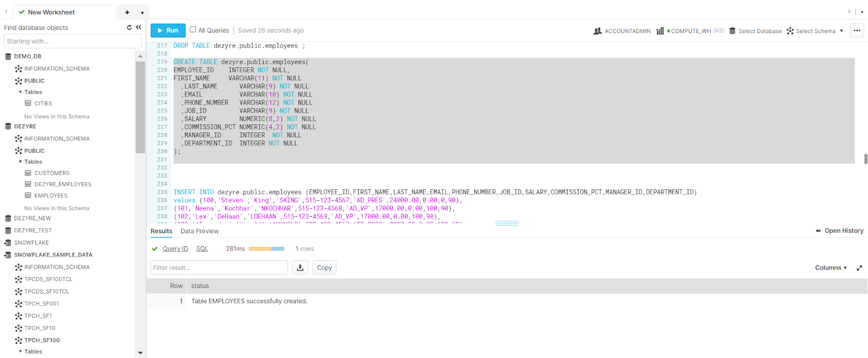The height and width of the screenshot is (358, 868).
Task: Click the ACCOUNTADMIN role icon
Action: pyautogui.click(x=597, y=31)
